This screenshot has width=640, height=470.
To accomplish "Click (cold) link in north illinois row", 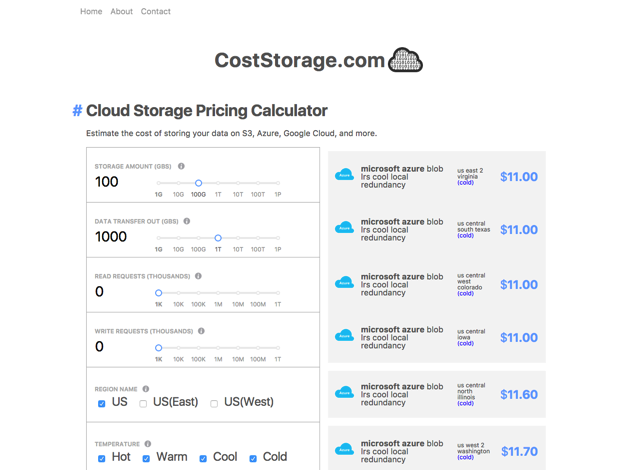I will [x=465, y=403].
